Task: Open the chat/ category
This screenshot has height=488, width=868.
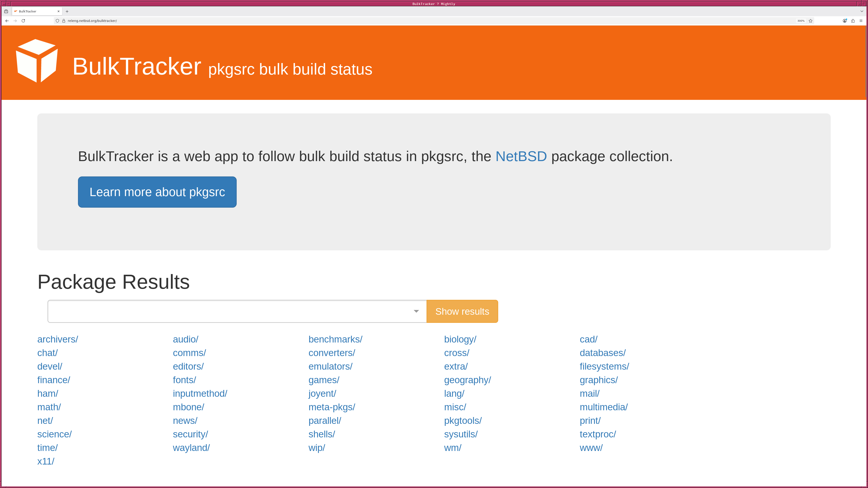Action: pos(47,353)
